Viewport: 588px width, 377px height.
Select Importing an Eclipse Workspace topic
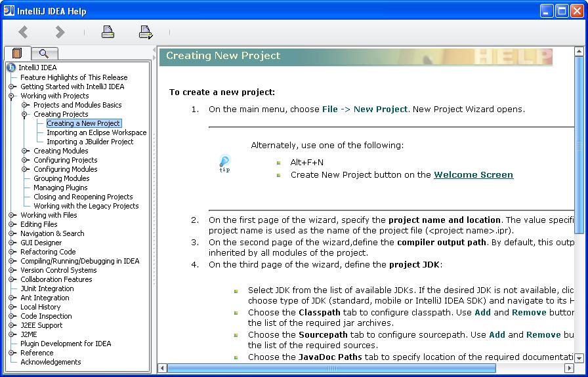(96, 132)
